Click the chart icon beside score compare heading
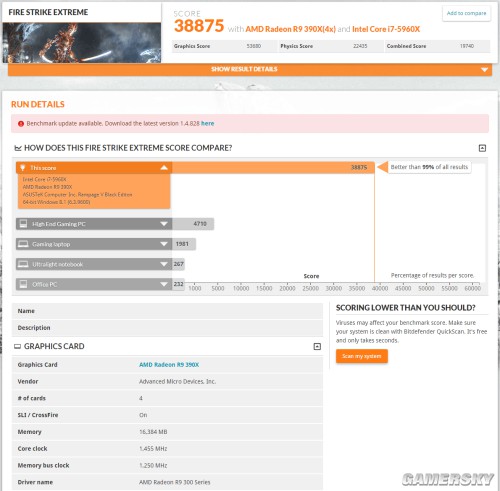 18,148
